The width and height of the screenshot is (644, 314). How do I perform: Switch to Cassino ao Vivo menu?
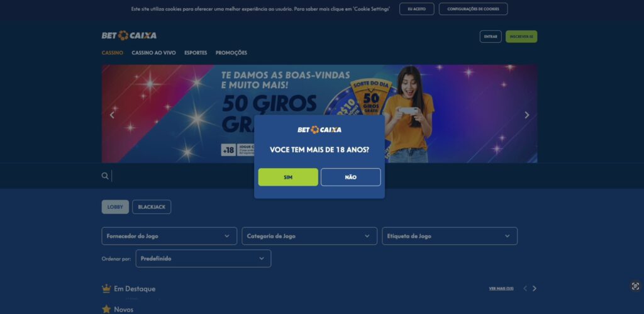[153, 53]
